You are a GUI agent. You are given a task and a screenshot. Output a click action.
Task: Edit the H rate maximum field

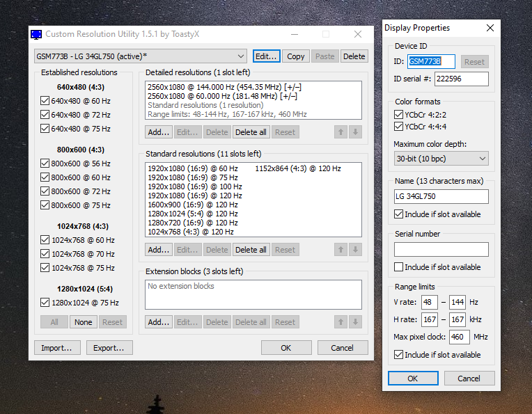pos(457,319)
